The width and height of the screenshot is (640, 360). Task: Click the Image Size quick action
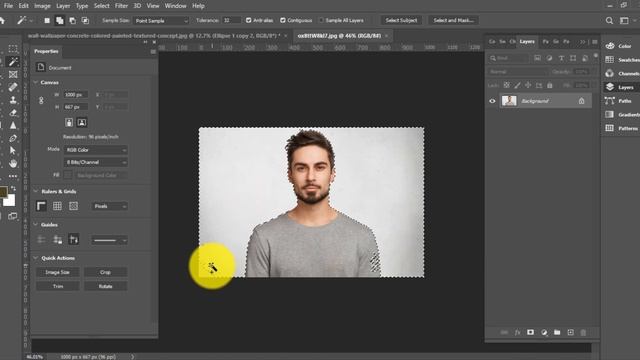58,272
